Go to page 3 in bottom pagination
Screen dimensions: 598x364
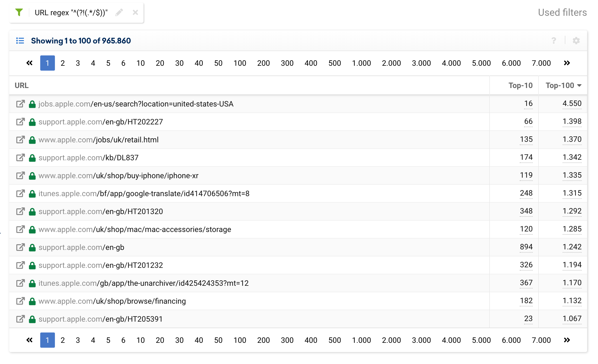pyautogui.click(x=78, y=340)
